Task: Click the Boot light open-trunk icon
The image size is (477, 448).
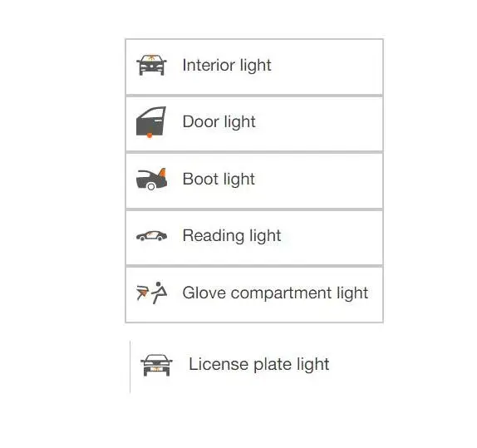Action: (x=151, y=179)
